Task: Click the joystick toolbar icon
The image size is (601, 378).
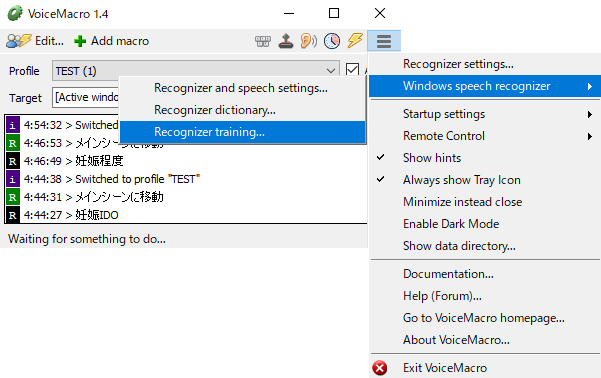Action: click(x=286, y=41)
